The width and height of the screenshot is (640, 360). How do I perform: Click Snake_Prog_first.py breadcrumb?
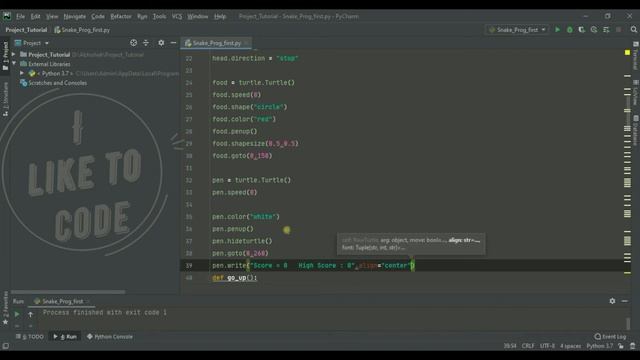(82, 30)
